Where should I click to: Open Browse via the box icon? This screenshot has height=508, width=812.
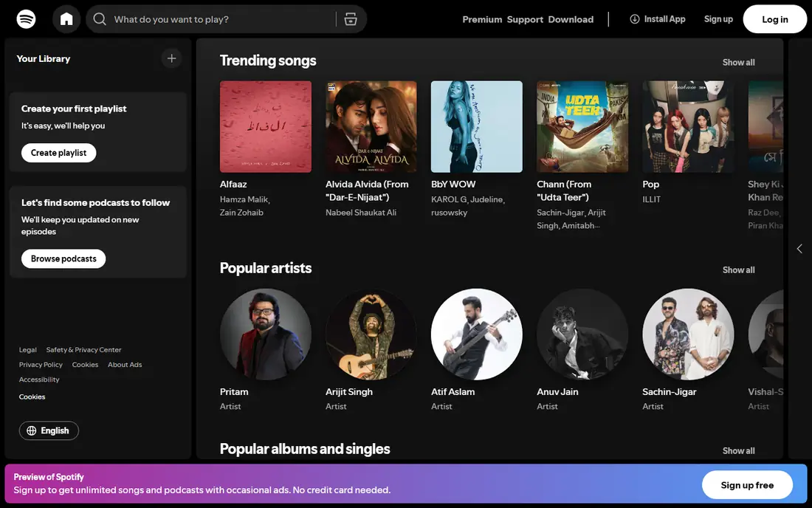tap(351, 19)
